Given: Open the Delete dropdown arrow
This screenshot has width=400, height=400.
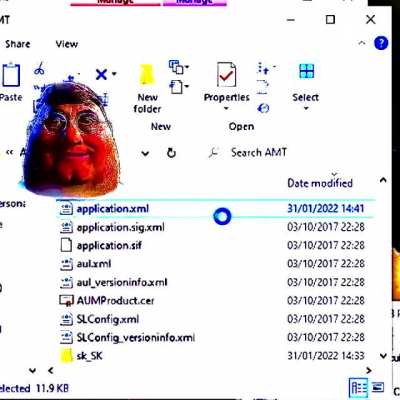Looking at the screenshot, I should 114,74.
